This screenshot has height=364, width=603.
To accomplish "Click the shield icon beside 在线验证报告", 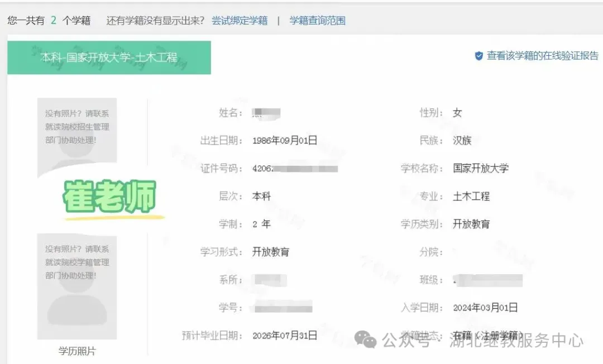I will tap(479, 56).
